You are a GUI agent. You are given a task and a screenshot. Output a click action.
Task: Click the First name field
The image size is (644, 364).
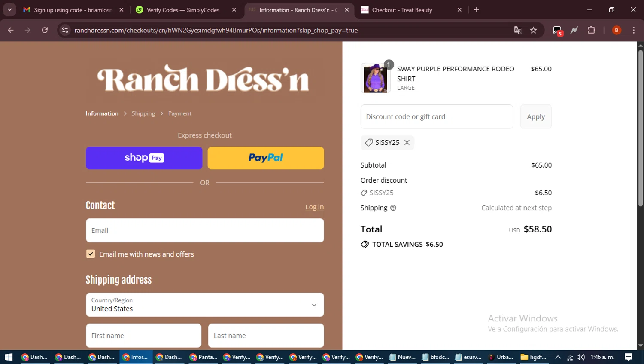[143, 336]
